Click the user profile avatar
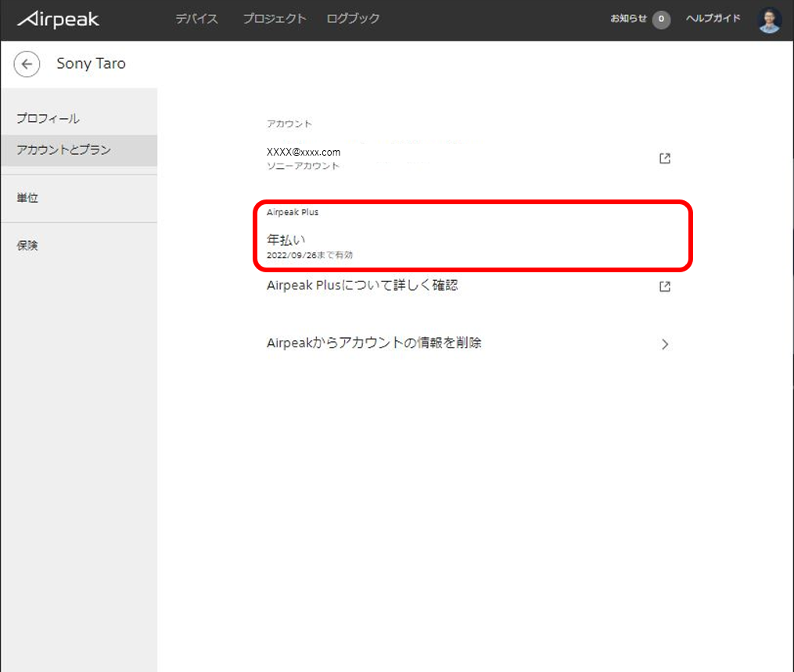 pyautogui.click(x=770, y=20)
